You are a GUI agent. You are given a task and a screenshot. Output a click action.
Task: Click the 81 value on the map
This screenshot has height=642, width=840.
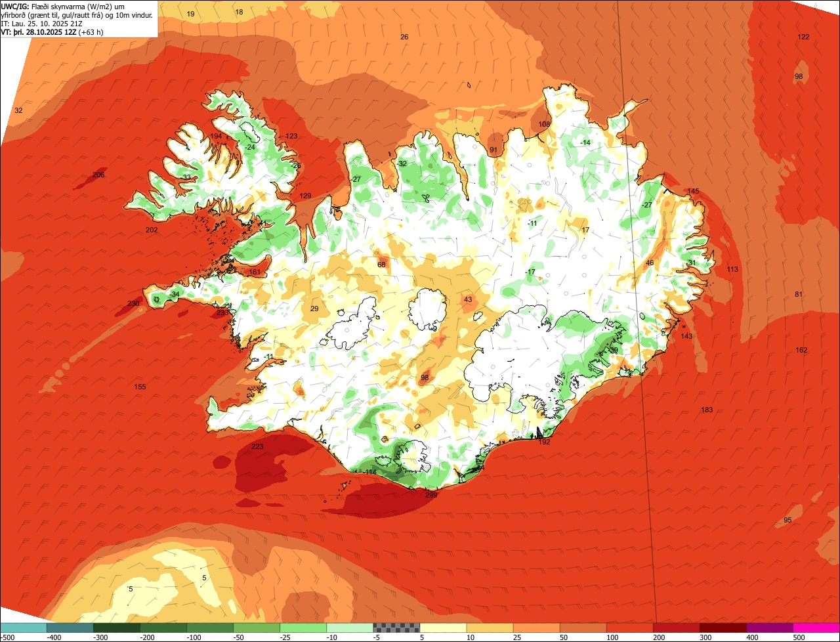coord(799,294)
